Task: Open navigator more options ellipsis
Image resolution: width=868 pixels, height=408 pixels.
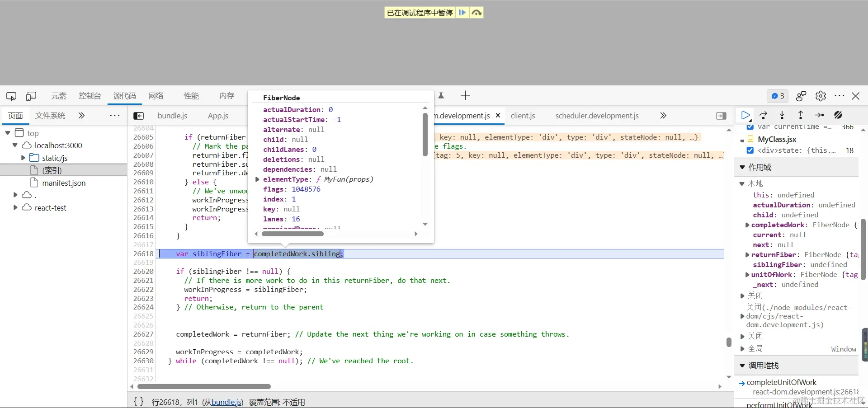Action: (115, 116)
